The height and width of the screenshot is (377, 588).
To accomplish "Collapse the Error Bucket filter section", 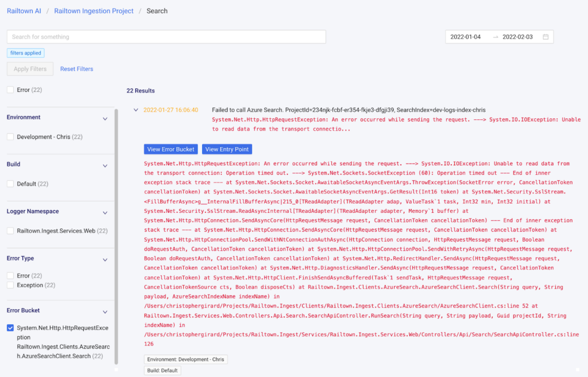I will tap(105, 312).
